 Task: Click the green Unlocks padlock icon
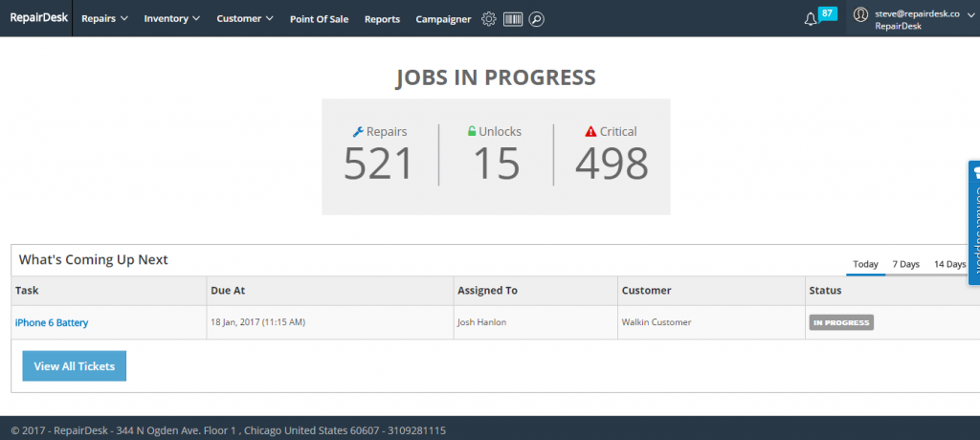click(471, 132)
